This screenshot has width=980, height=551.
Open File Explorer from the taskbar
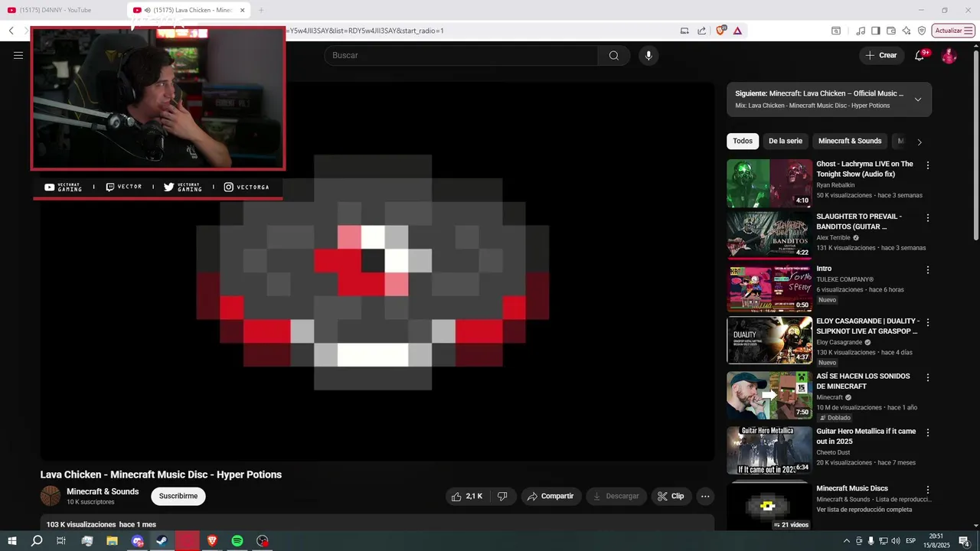112,540
